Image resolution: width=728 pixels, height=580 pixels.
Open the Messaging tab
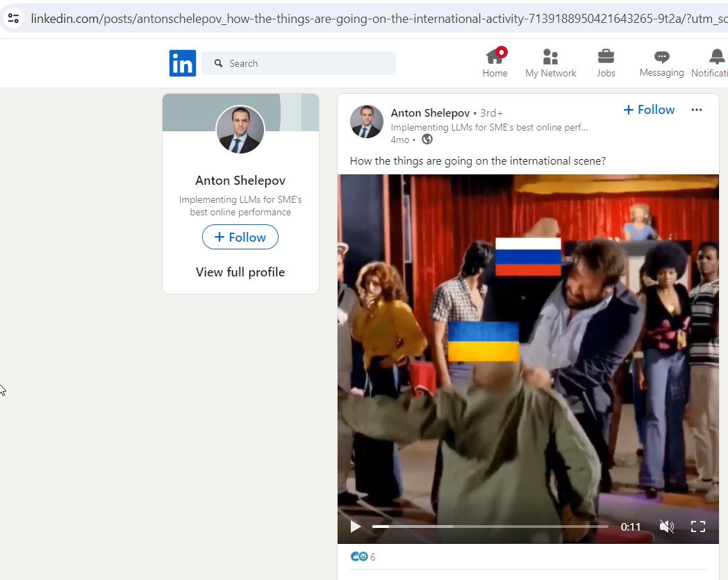(x=661, y=63)
